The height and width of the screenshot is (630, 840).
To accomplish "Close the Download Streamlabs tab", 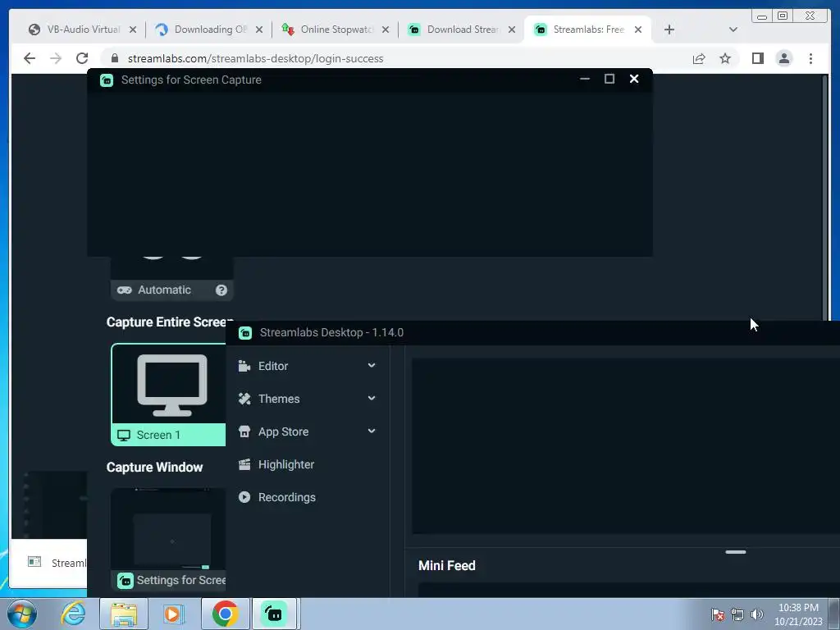I will (512, 30).
